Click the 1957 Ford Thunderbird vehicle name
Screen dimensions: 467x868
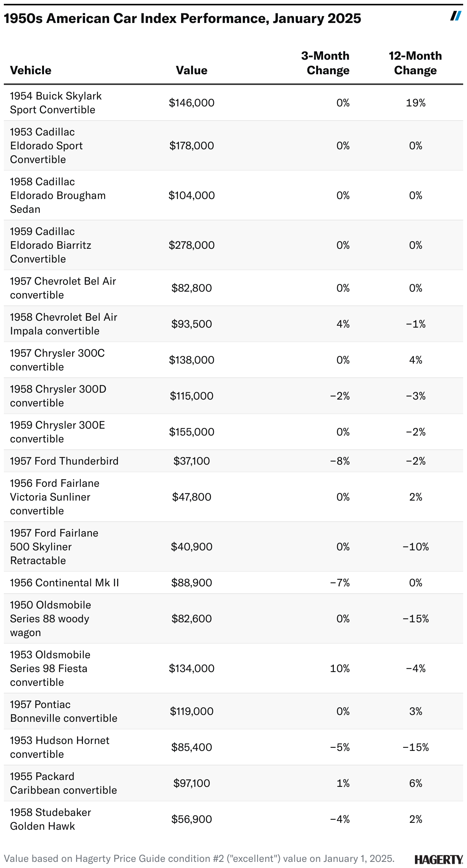click(64, 461)
